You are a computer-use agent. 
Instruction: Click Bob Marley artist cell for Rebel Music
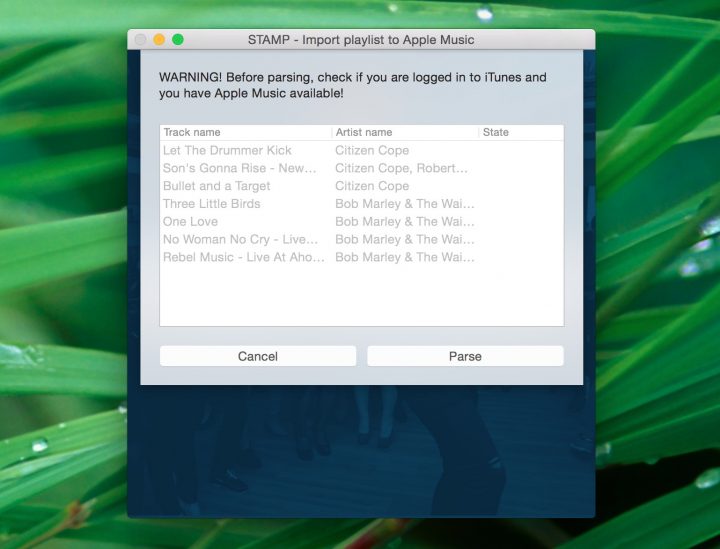click(405, 257)
